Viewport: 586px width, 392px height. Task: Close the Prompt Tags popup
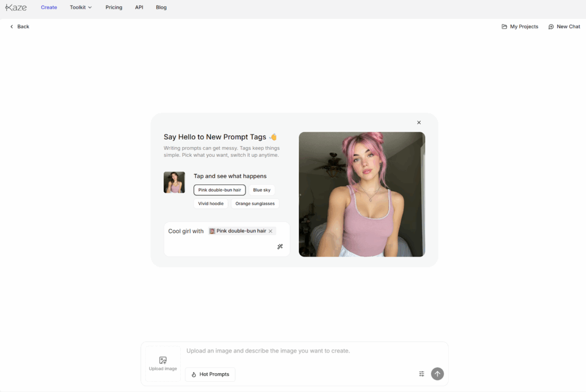[419, 122]
